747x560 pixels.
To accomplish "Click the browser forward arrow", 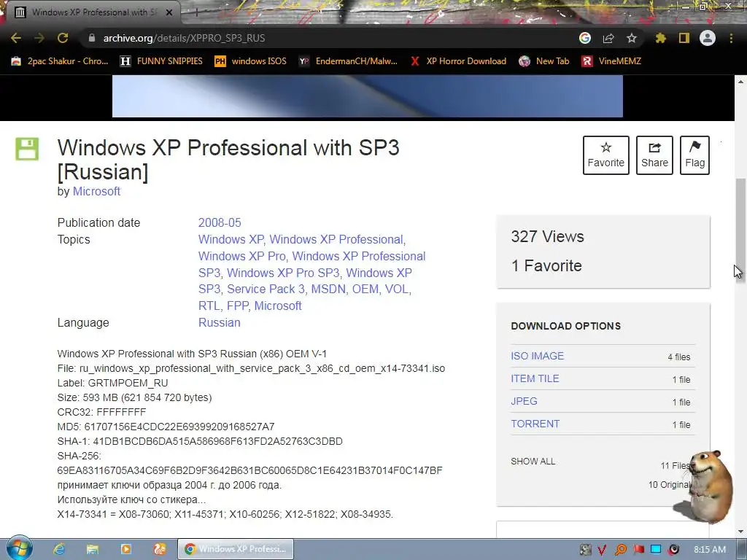I will [x=39, y=38].
